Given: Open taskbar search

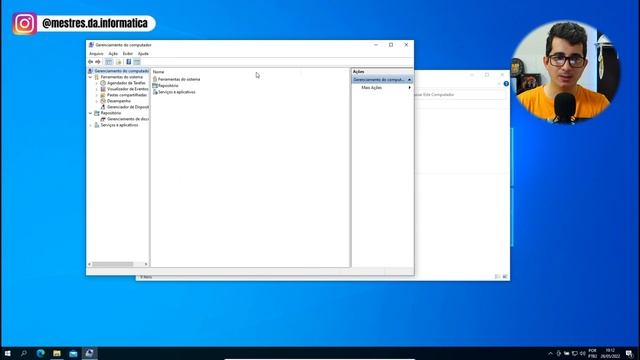Looking at the screenshot, I should 24,353.
